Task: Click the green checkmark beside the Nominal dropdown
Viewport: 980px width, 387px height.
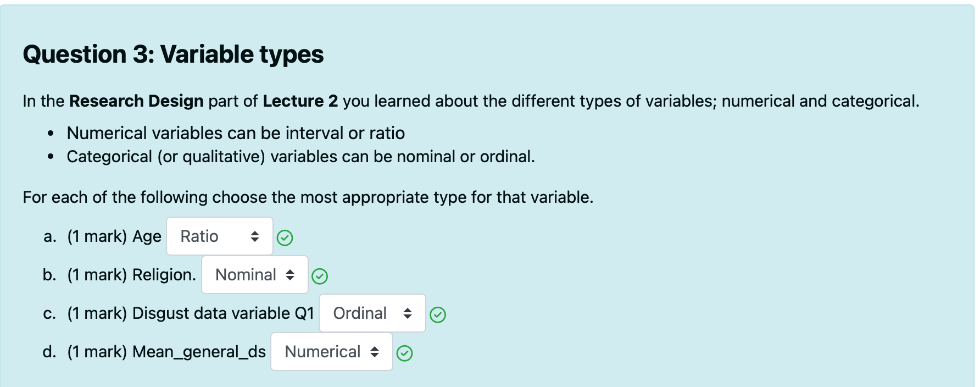Action: pyautogui.click(x=320, y=276)
